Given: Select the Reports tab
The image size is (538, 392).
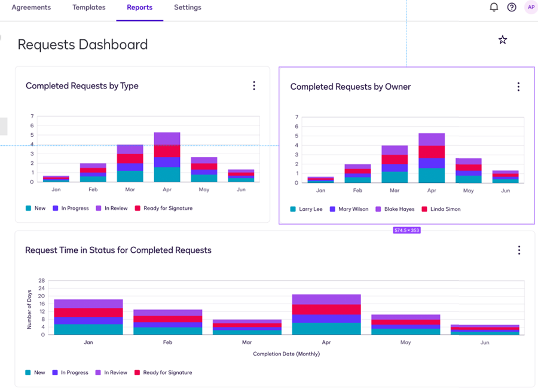Looking at the screenshot, I should (x=140, y=7).
